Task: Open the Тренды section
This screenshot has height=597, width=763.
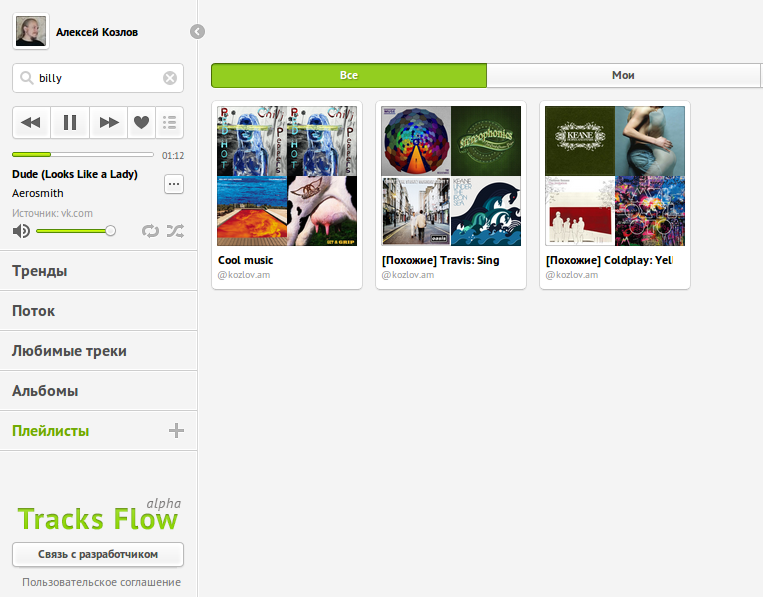Action: pos(40,271)
